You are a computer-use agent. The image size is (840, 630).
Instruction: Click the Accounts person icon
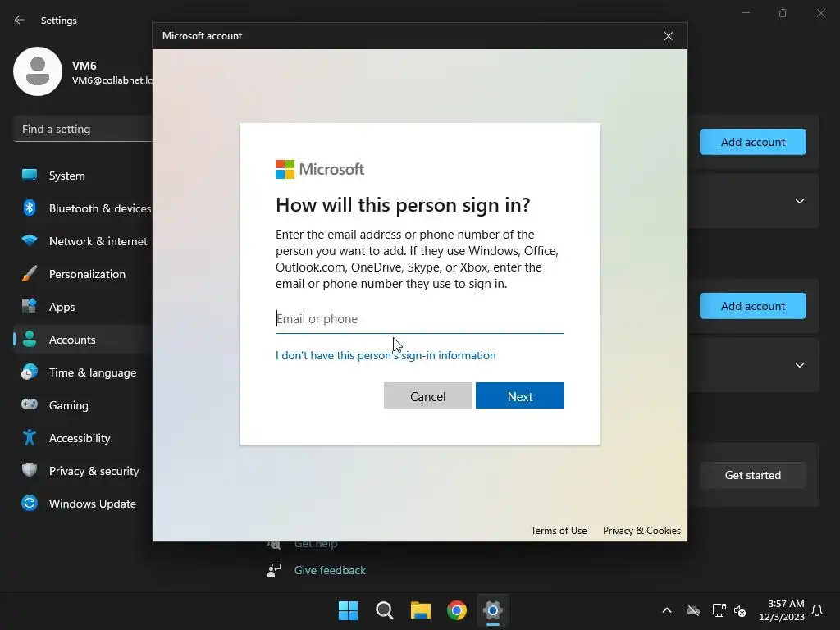[30, 339]
